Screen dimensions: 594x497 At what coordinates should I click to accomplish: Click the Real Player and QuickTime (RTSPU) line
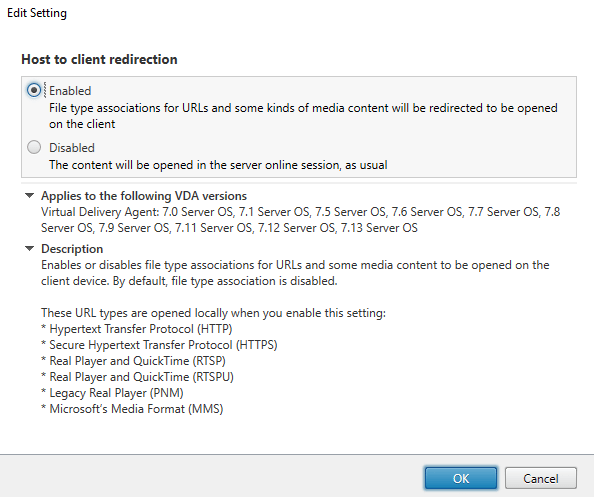(137, 377)
